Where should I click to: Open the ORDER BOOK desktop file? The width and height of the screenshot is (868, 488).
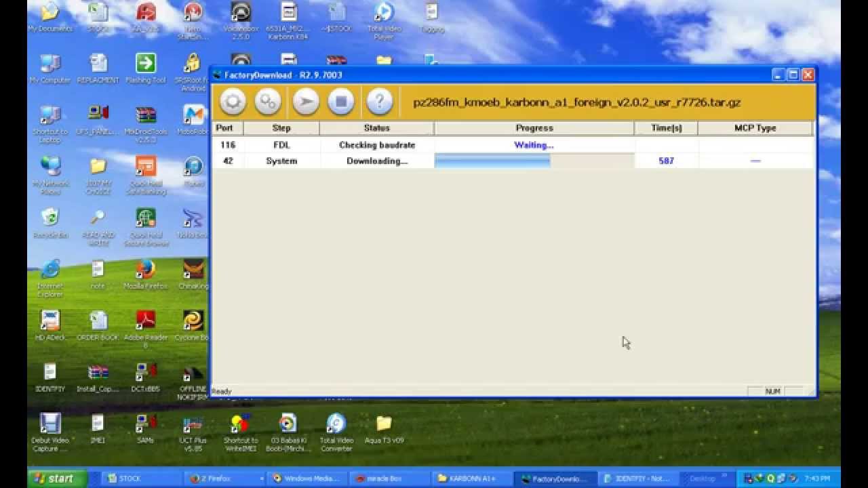[x=98, y=326]
